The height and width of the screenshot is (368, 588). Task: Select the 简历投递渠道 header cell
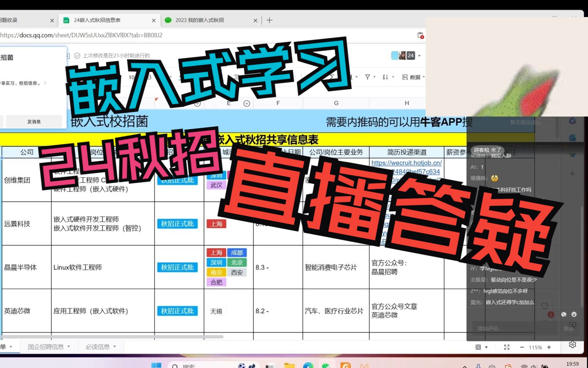407,152
